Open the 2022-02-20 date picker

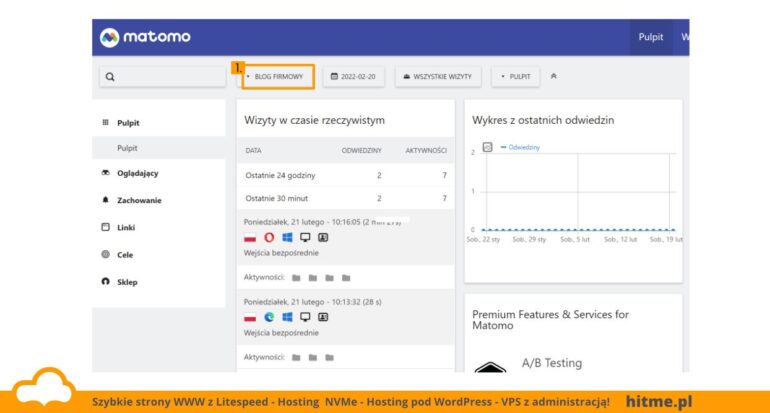354,77
